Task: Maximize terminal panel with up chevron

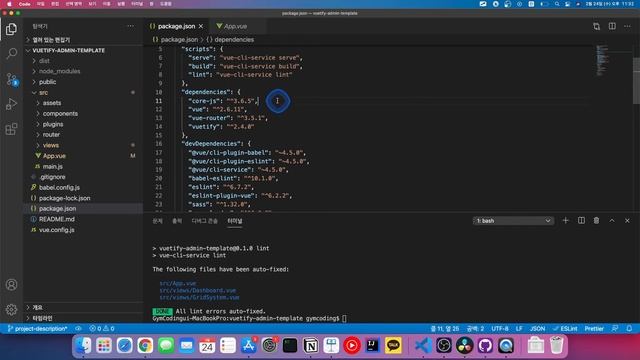Action: pos(612,220)
